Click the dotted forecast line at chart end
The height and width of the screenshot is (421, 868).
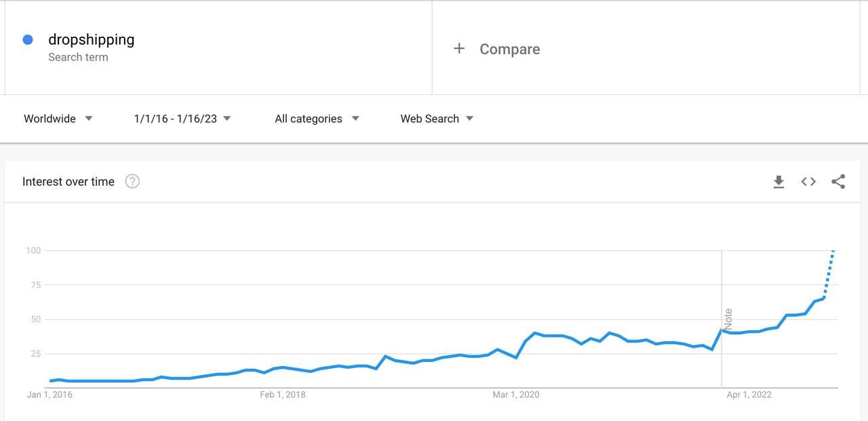coord(829,274)
